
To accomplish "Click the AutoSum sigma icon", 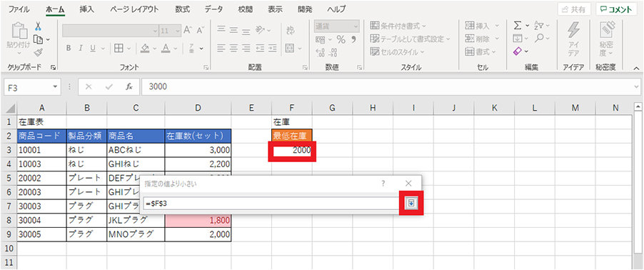I will 518,26.
